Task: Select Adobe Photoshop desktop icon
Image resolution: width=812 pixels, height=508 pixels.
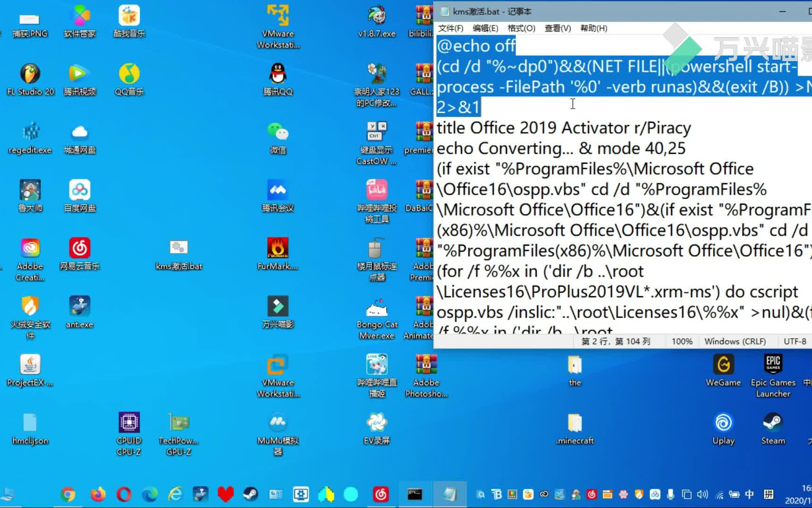Action: coord(426,376)
